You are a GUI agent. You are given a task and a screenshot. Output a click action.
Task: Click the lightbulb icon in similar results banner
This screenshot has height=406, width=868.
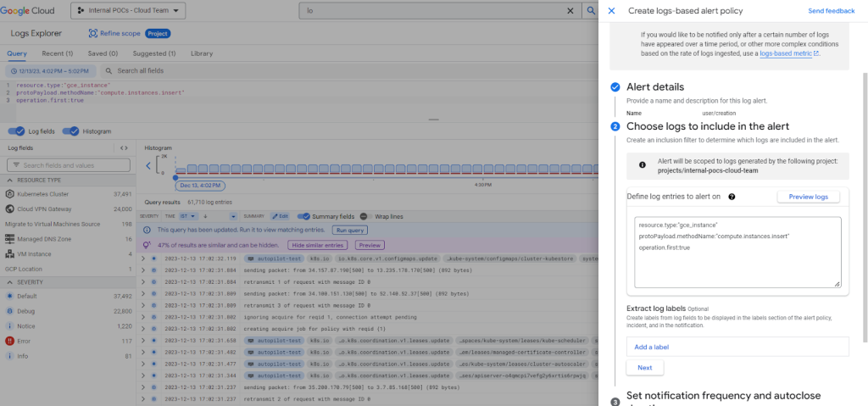coord(147,245)
